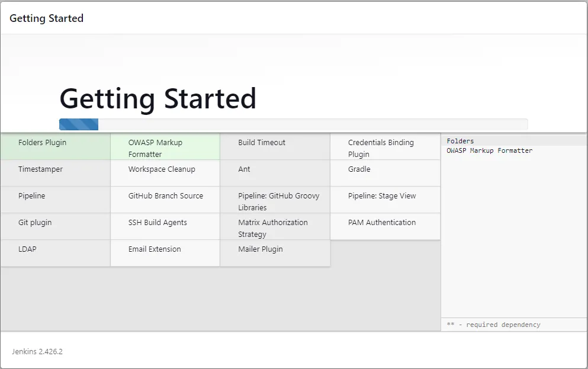Click the Build Timeout plugin cell
Screen dimensions: 588x369
coord(275,147)
